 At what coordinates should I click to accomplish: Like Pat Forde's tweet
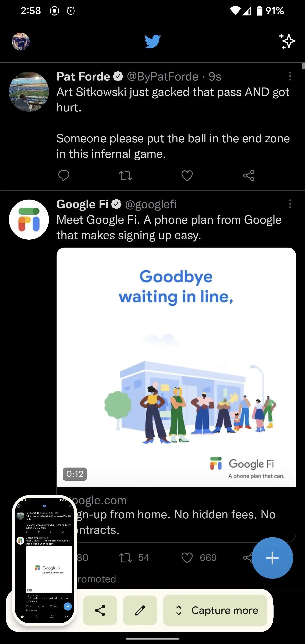[x=187, y=175]
